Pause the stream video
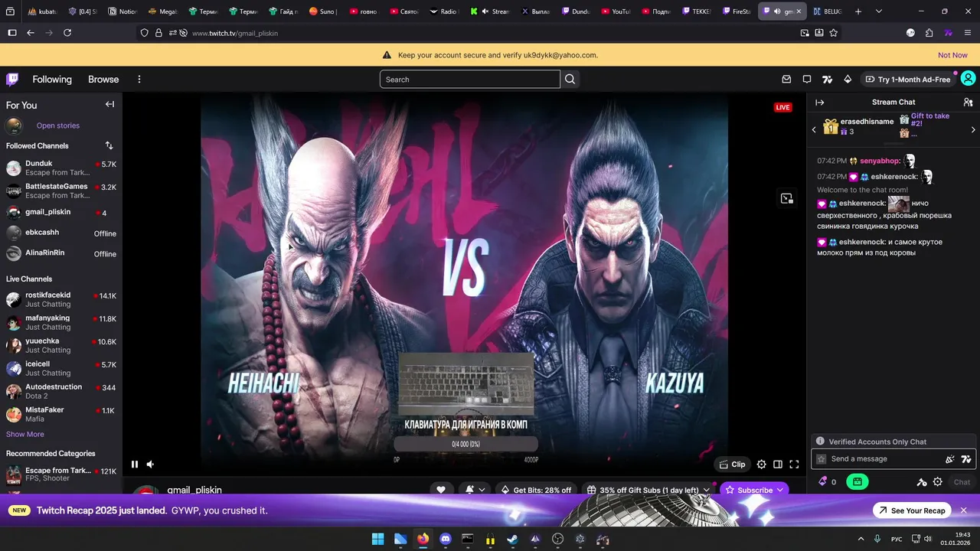Screen dimensions: 980x551 point(135,464)
